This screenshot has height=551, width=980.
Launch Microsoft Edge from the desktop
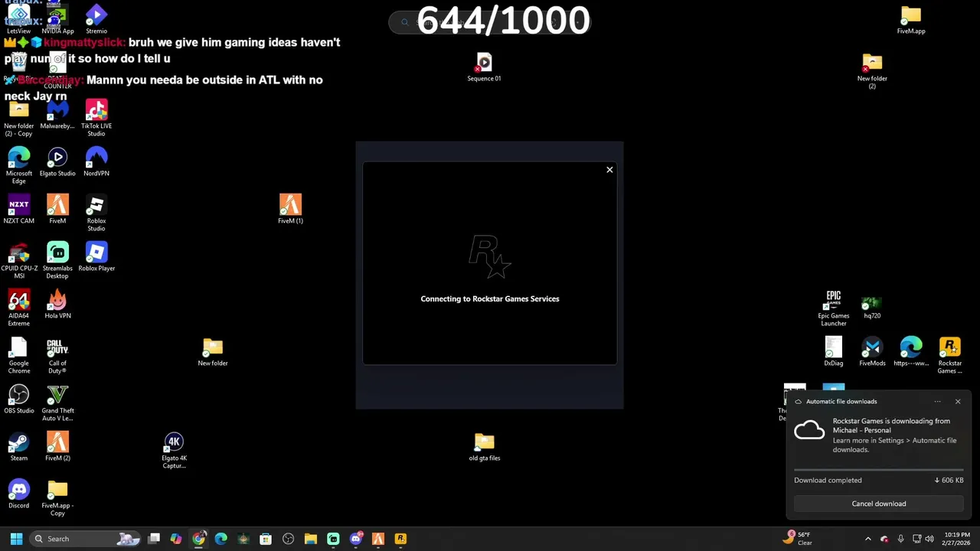[19, 166]
